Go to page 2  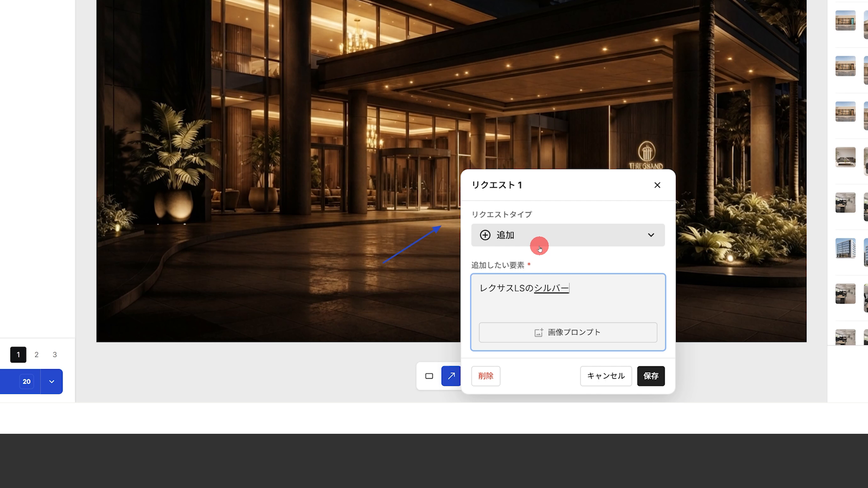point(36,355)
